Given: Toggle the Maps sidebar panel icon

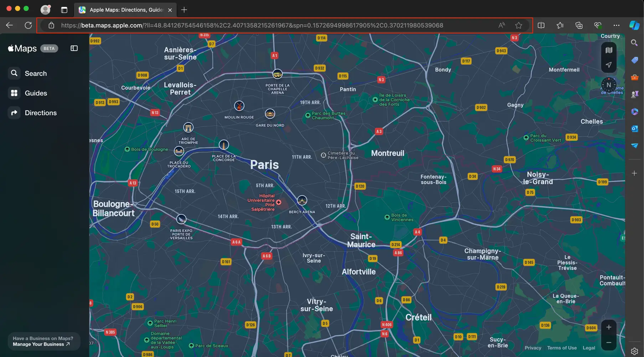Looking at the screenshot, I should pyautogui.click(x=74, y=48).
